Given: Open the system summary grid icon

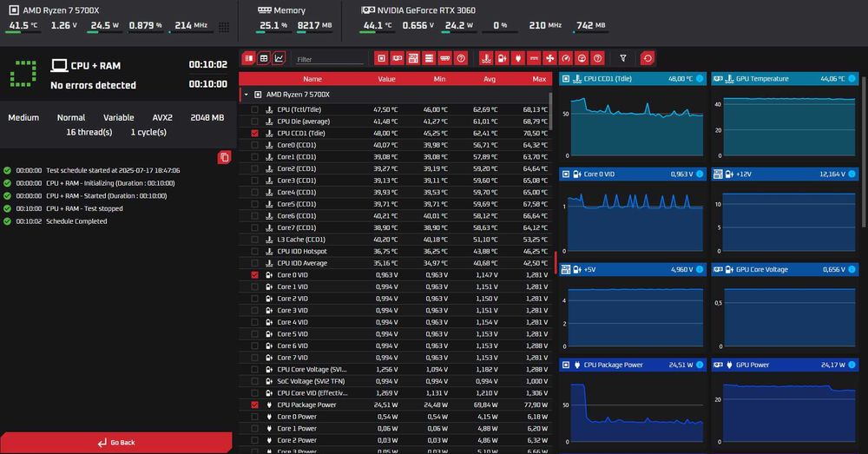Looking at the screenshot, I should click(224, 27).
